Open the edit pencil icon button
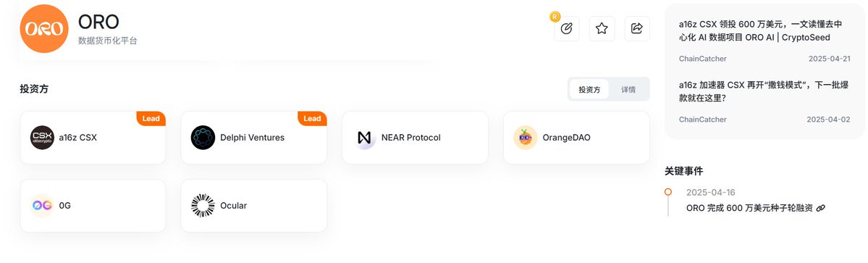Screen dimensions: 868x263 click(x=566, y=28)
